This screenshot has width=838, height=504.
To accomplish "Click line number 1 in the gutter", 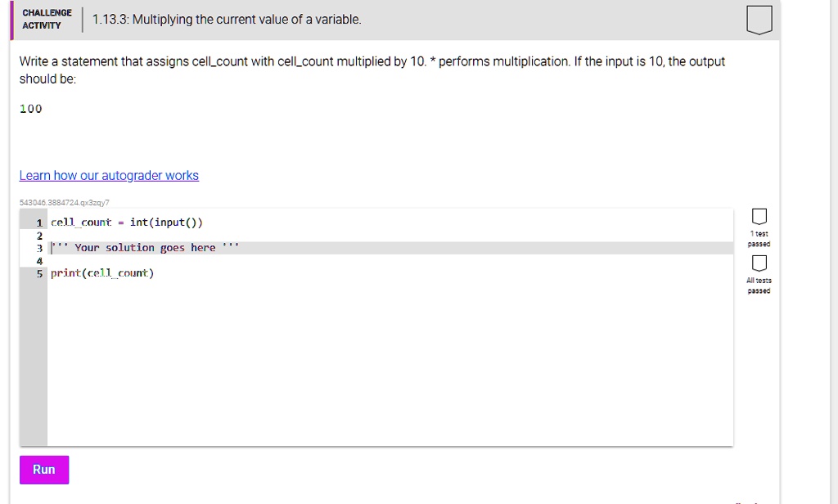I will (x=38, y=222).
